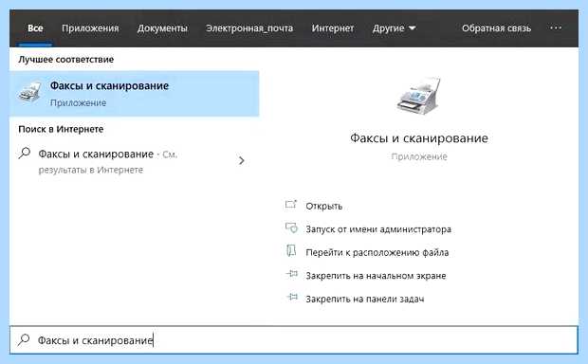The height and width of the screenshot is (364, 588).
Task: Choose Перейти к расположению файла
Action: coord(377,253)
